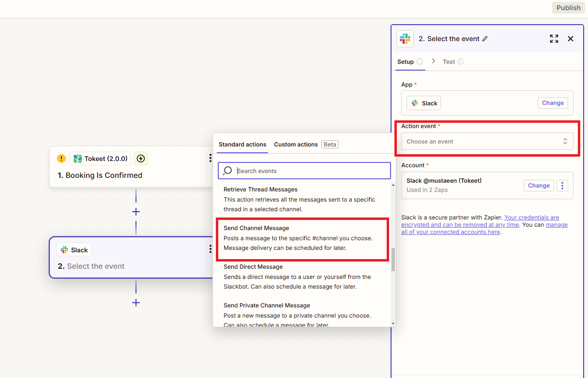The image size is (588, 378).
Task: Click the yellow warning icon on step 1
Action: [x=61, y=159]
